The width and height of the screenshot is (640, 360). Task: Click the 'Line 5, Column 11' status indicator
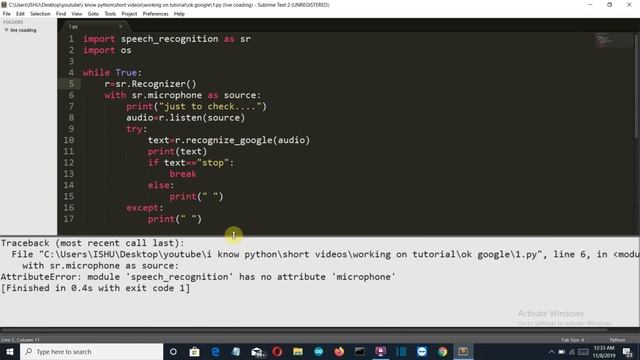(20, 340)
